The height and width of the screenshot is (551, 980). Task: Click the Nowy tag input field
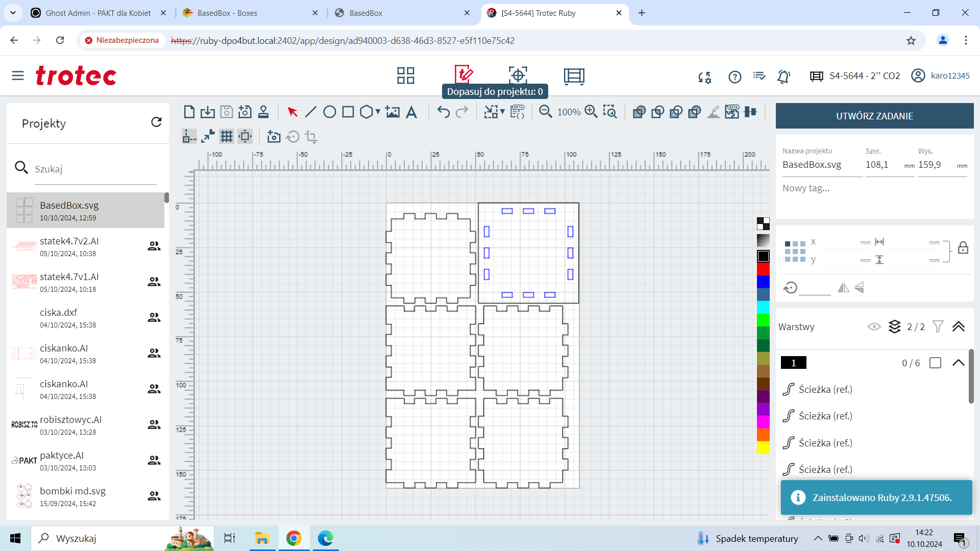(x=874, y=188)
